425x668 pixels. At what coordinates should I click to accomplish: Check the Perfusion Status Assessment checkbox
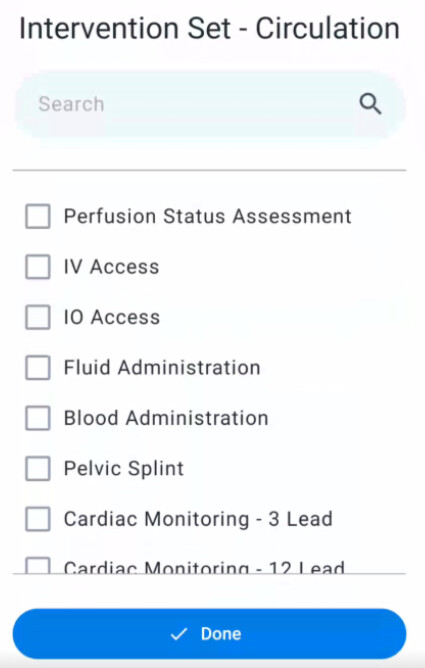pos(38,216)
